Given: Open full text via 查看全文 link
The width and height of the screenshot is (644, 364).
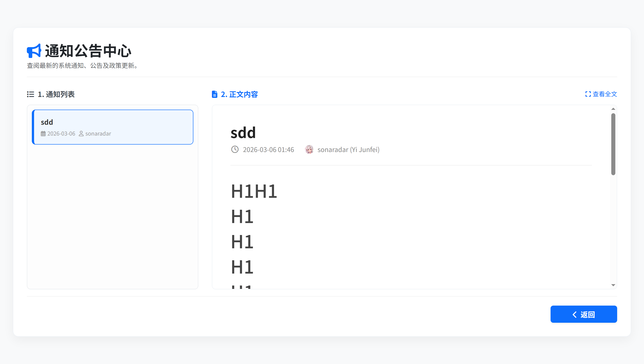Looking at the screenshot, I should click(605, 94).
